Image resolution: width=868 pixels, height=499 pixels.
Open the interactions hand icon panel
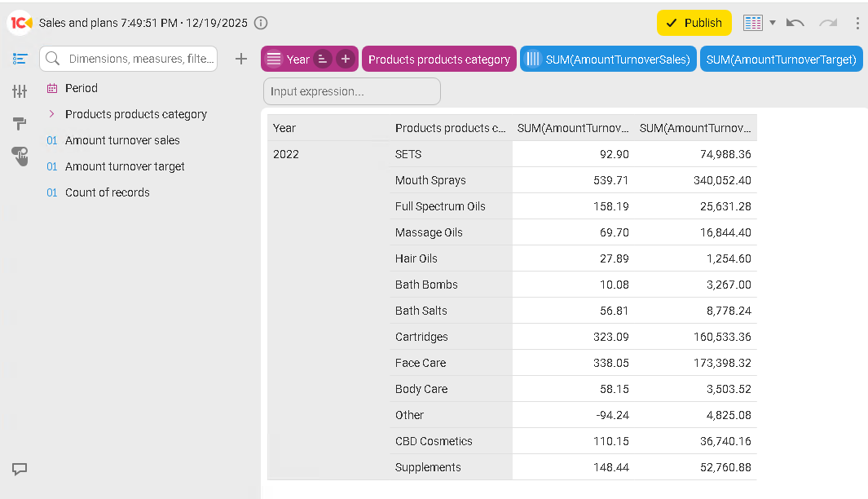point(20,157)
